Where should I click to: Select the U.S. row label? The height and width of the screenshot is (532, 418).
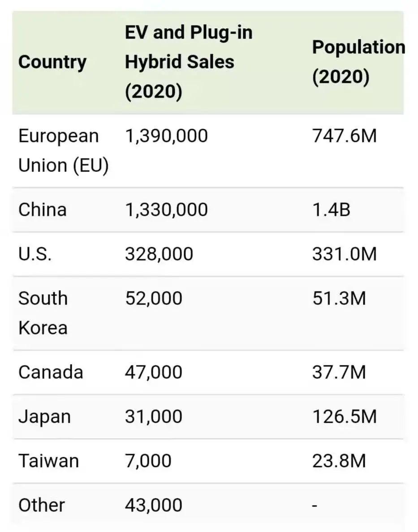(35, 254)
